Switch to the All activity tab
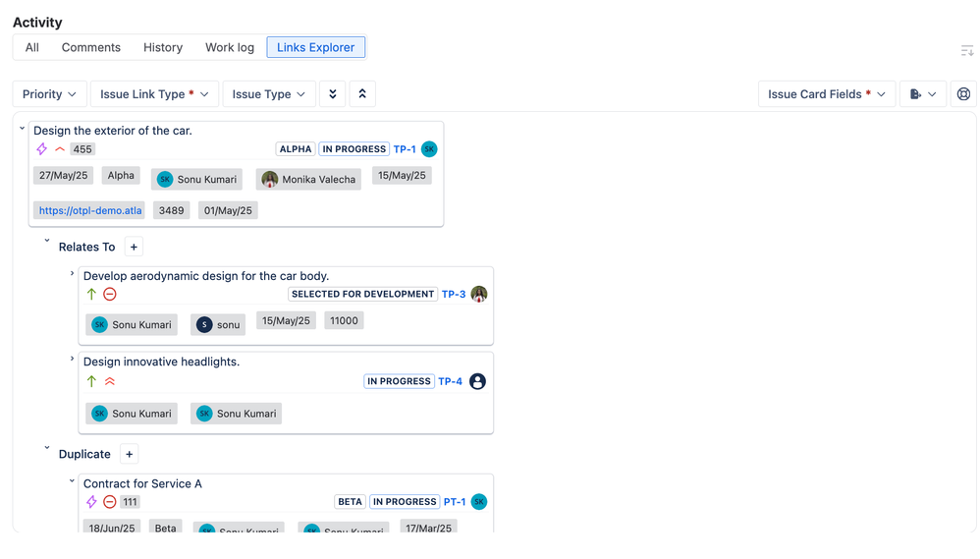Screen dimensions: 980x559 coord(31,47)
